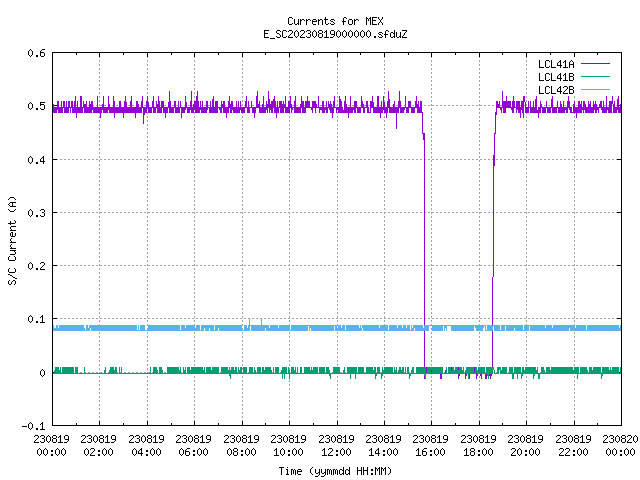Click the 230819 06:00 time tick label

(193, 446)
